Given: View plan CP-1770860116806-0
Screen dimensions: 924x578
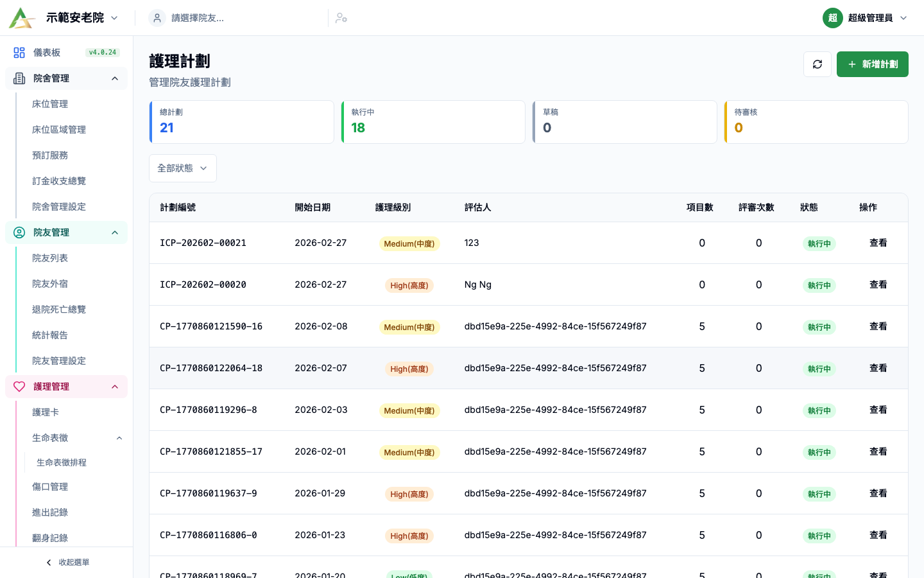Looking at the screenshot, I should (878, 535).
